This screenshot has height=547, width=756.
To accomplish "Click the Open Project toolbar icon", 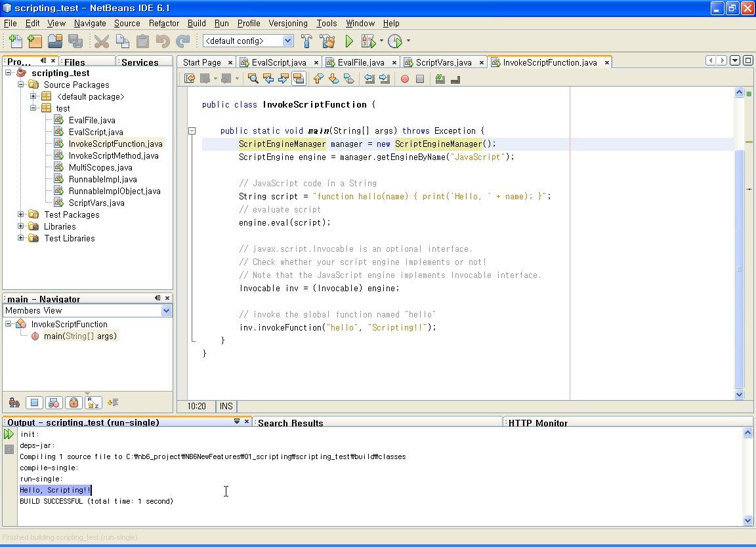I will [55, 41].
